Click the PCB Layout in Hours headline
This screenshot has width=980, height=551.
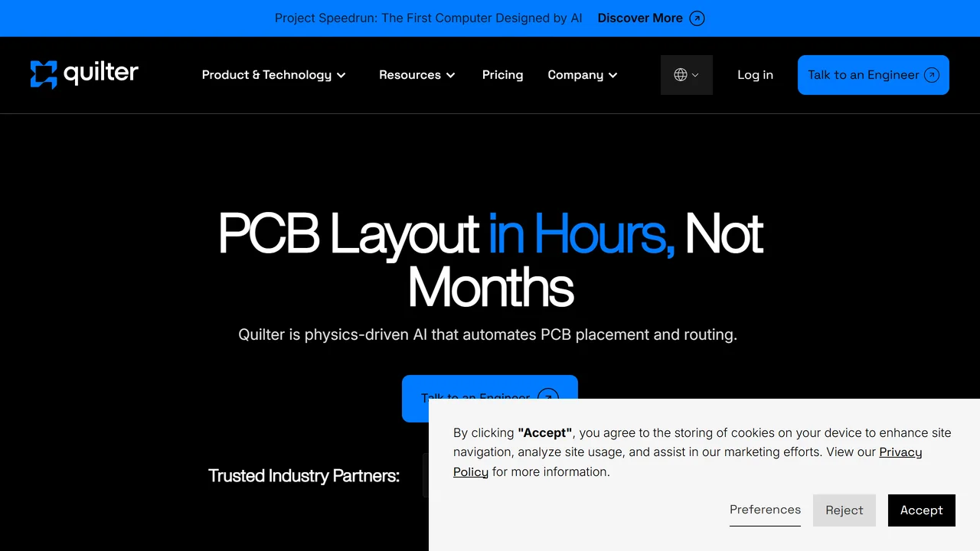[490, 260]
